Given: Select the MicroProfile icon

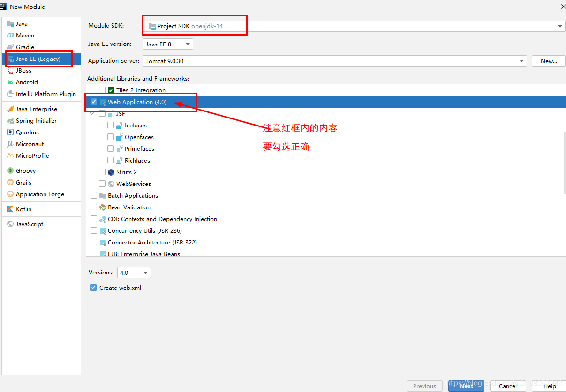Looking at the screenshot, I should [x=10, y=155].
